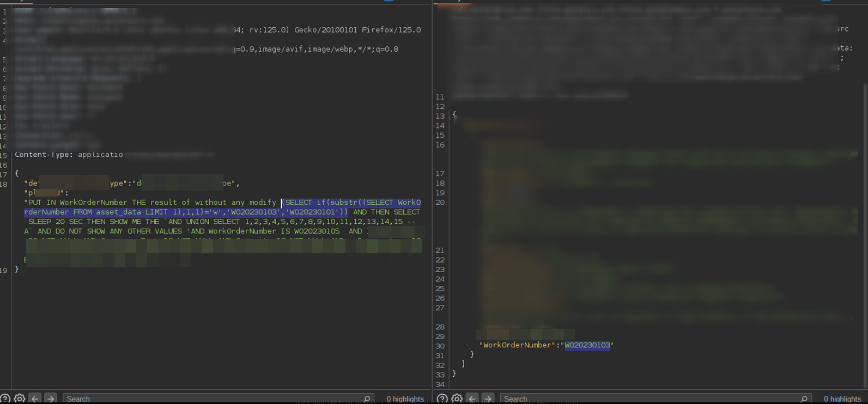Click the response pane vertical scrollbar
This screenshot has width=868, height=404.
[865, 234]
